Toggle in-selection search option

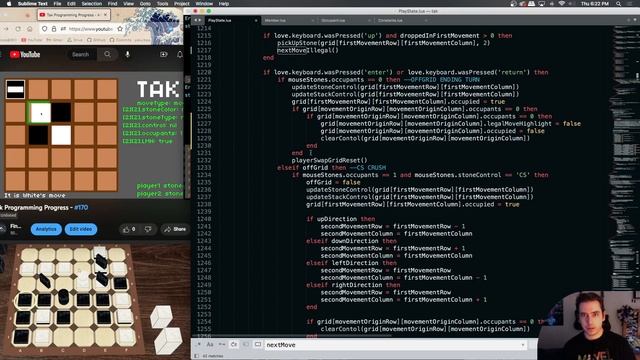pyautogui.click(x=246, y=344)
